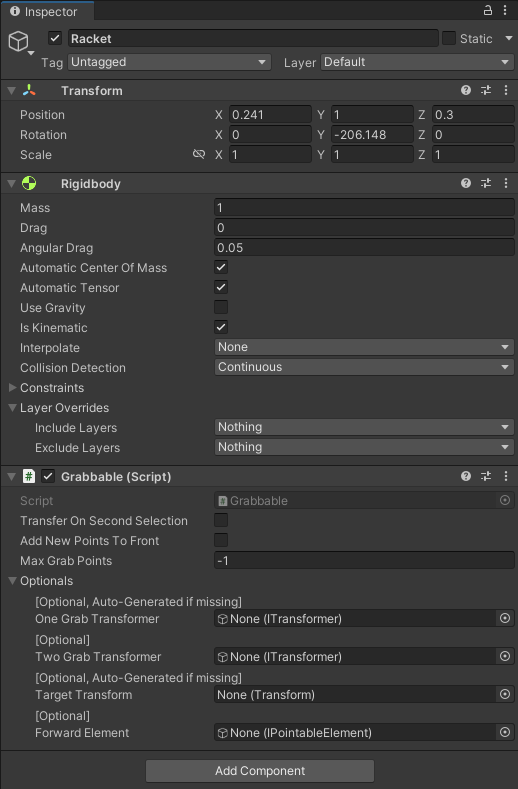Screen dimensions: 518x789
Task: Open Grabbable script more options menu
Action: tap(506, 476)
